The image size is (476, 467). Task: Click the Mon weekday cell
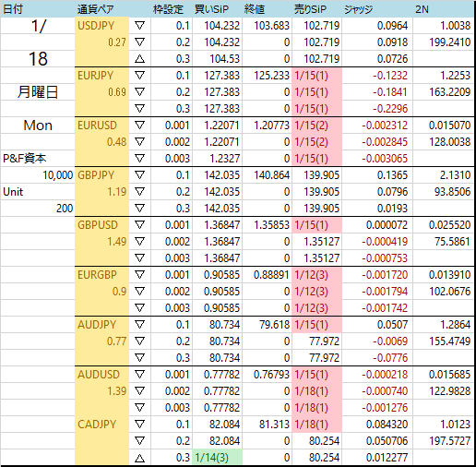[x=38, y=126]
